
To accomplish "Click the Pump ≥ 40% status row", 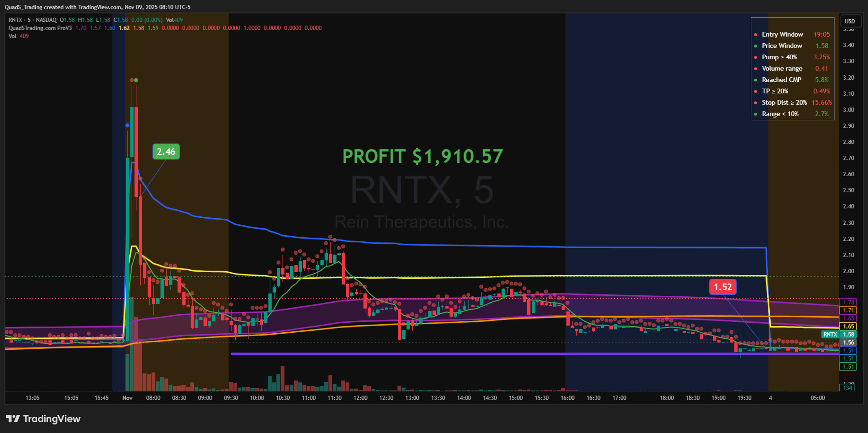I will [793, 57].
